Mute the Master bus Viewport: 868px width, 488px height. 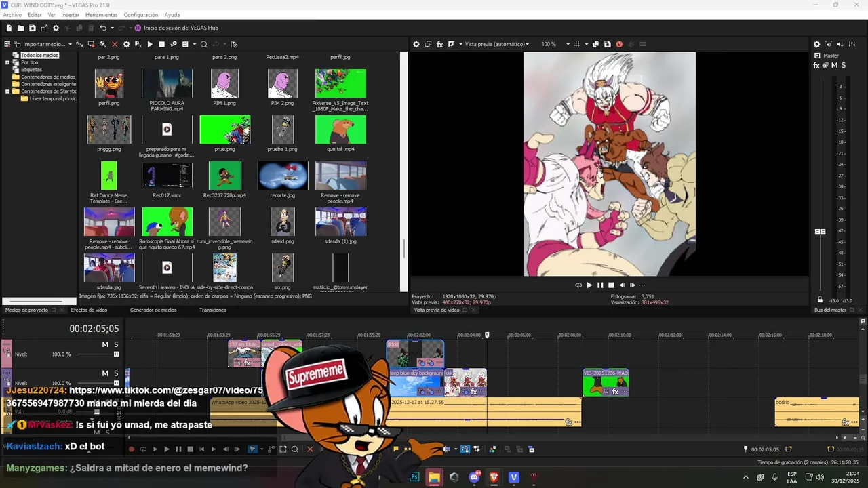coord(834,65)
